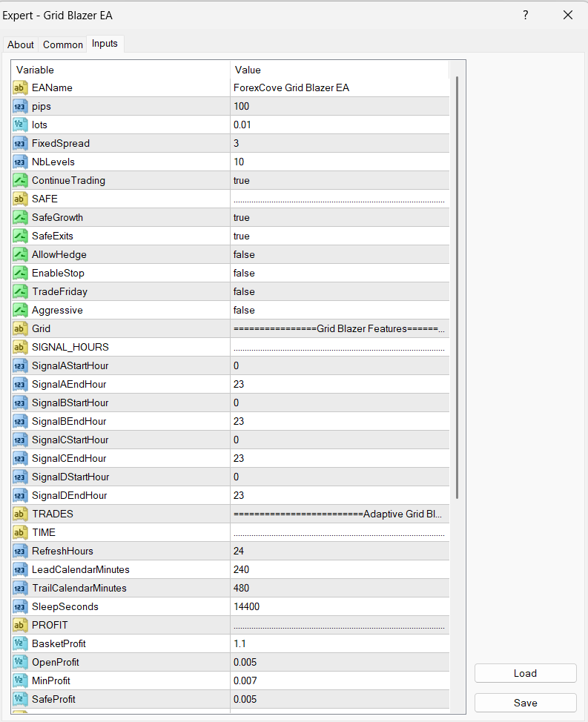The width and height of the screenshot is (588, 722).
Task: Select the lots value 0.01
Action: 242,125
